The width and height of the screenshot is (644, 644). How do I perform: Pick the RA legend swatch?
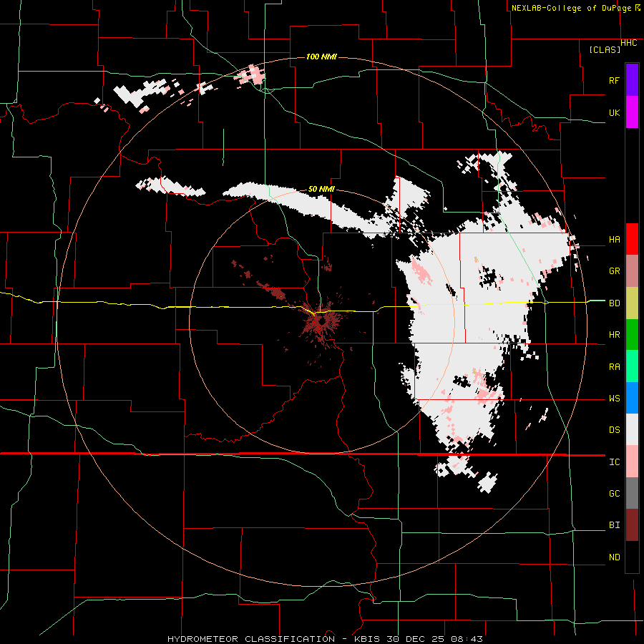click(632, 366)
